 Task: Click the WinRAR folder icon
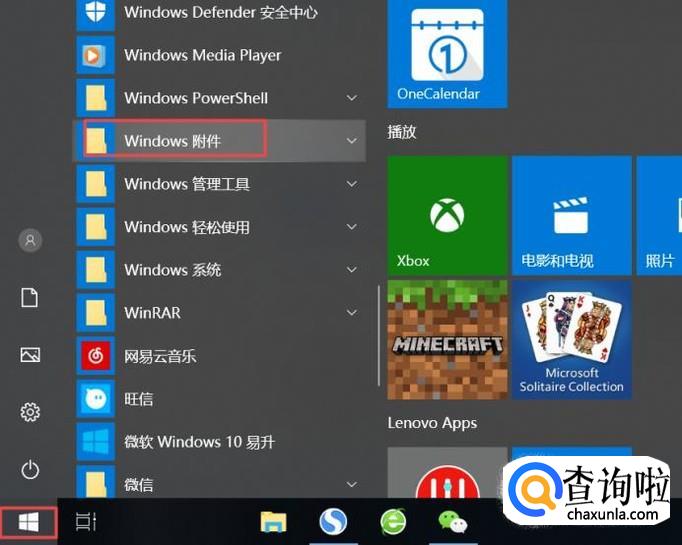coord(96,313)
